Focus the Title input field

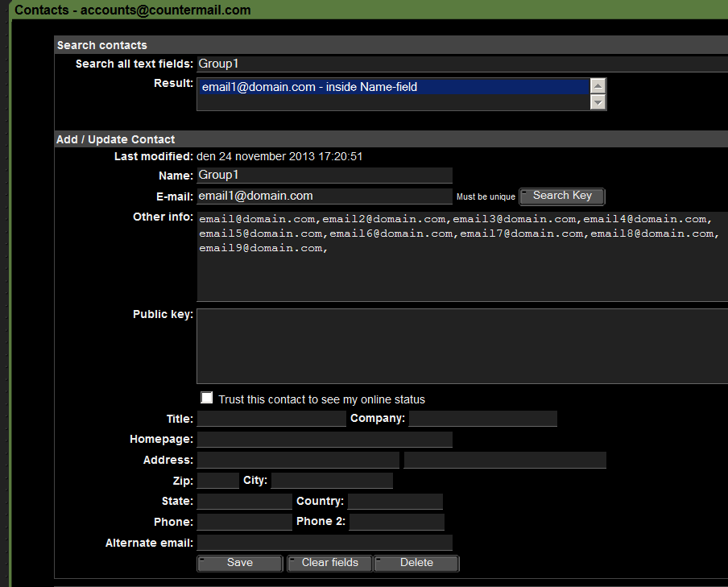[271, 419]
